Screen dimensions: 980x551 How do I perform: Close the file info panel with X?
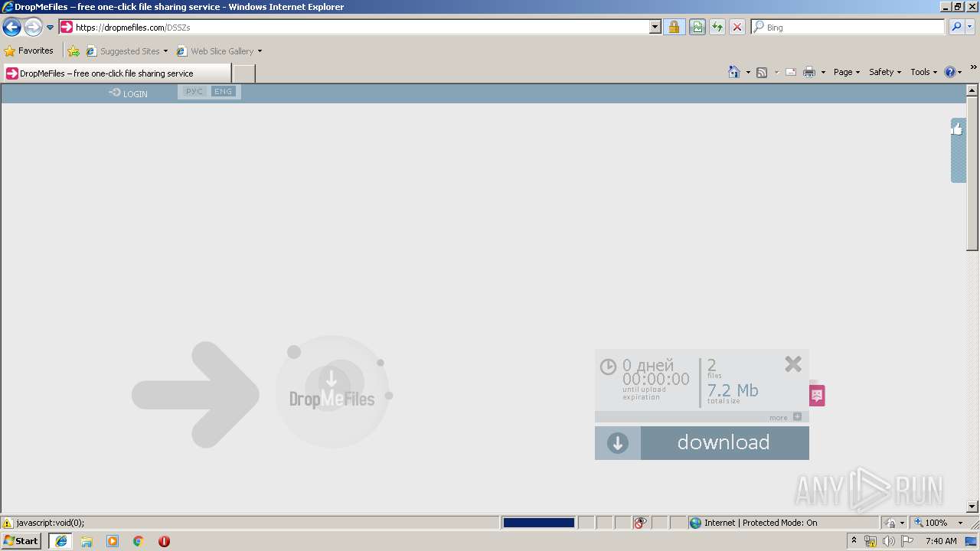793,364
